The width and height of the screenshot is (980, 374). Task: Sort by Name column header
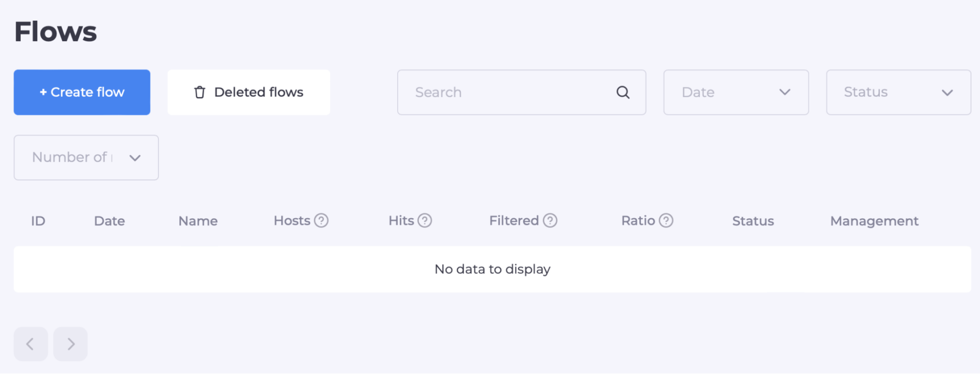tap(198, 221)
